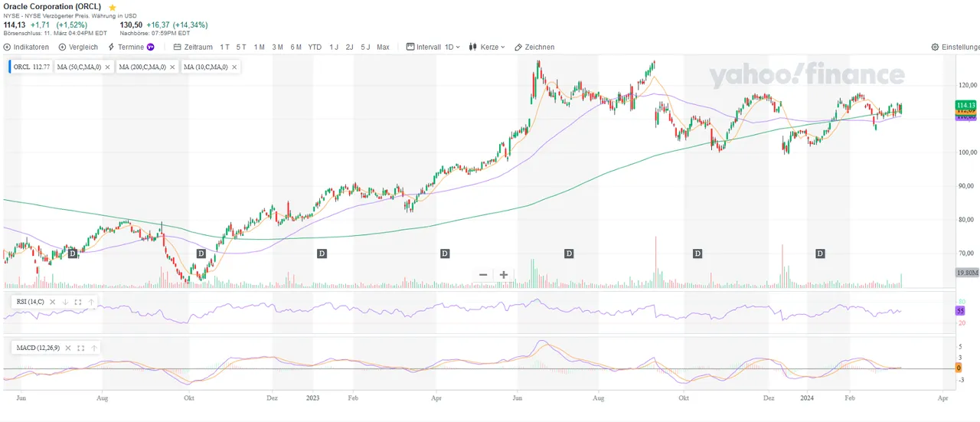Activate the Zeichnen drawing tool
This screenshot has width=980, height=422.
click(534, 47)
